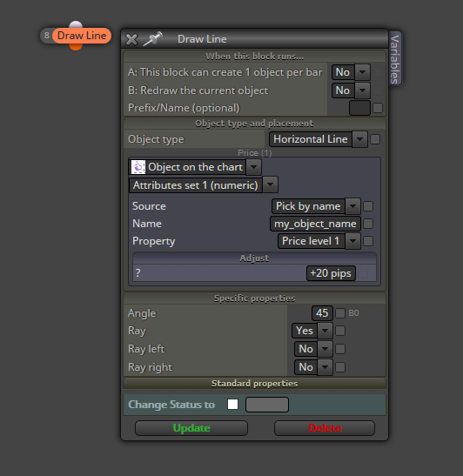This screenshot has height=476, width=463.
Task: Pick the white Change Status color swatch
Action: click(x=233, y=405)
